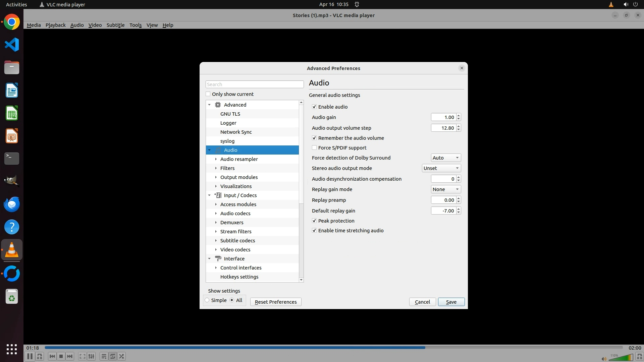
Task: Toggle fullscreen mode icon
Action: pos(82,356)
